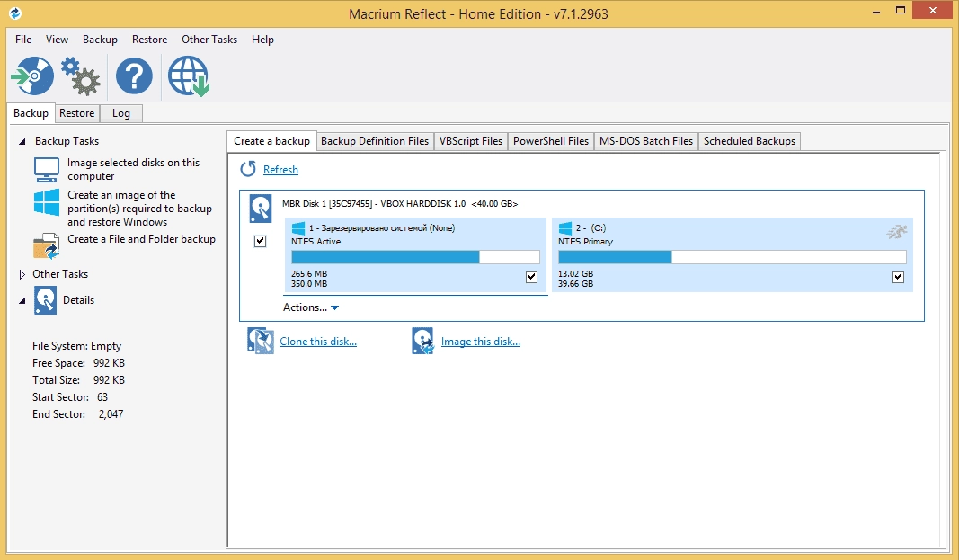Open the File menu
Screen dimensions: 959x560
click(23, 40)
